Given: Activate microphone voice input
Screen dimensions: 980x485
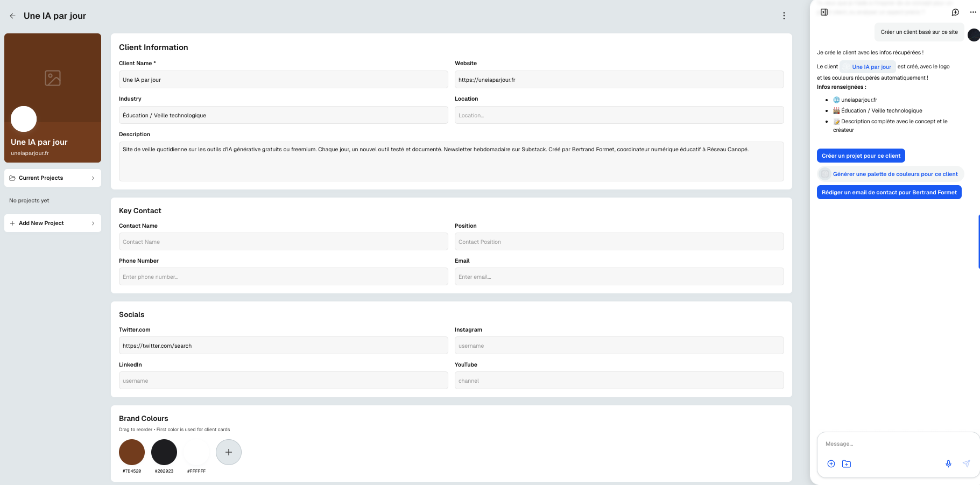Looking at the screenshot, I should [948, 463].
